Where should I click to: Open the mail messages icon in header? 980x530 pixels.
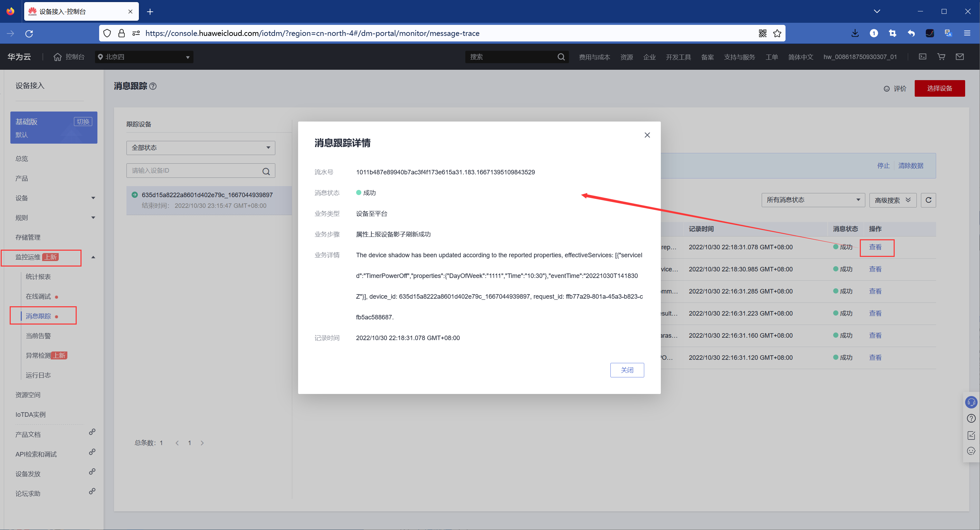[960, 57]
